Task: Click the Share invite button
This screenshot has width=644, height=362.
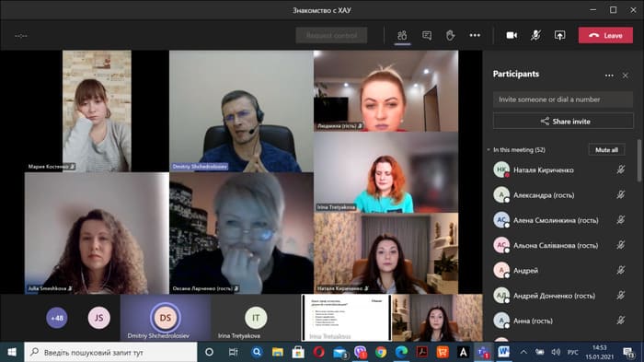Action: pos(563,122)
